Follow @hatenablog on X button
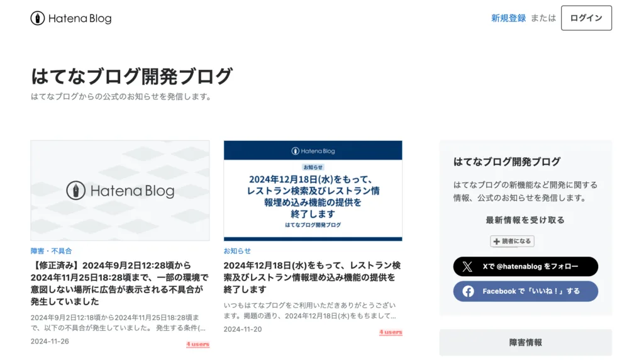This screenshot has width=644, height=363. coord(526,267)
